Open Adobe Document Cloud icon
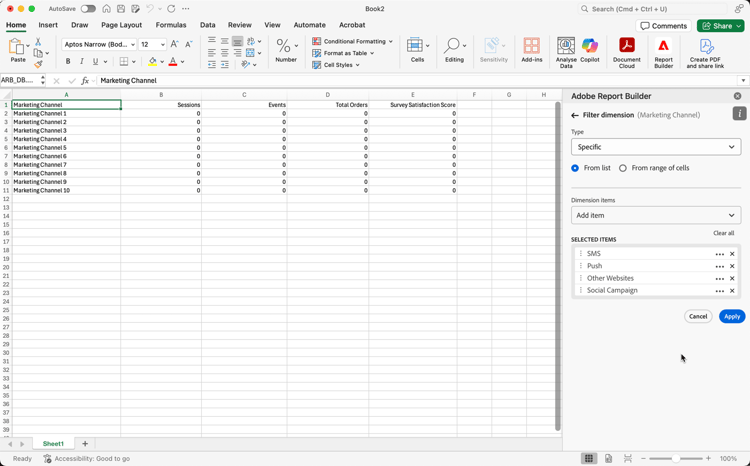750x466 pixels. [x=627, y=46]
